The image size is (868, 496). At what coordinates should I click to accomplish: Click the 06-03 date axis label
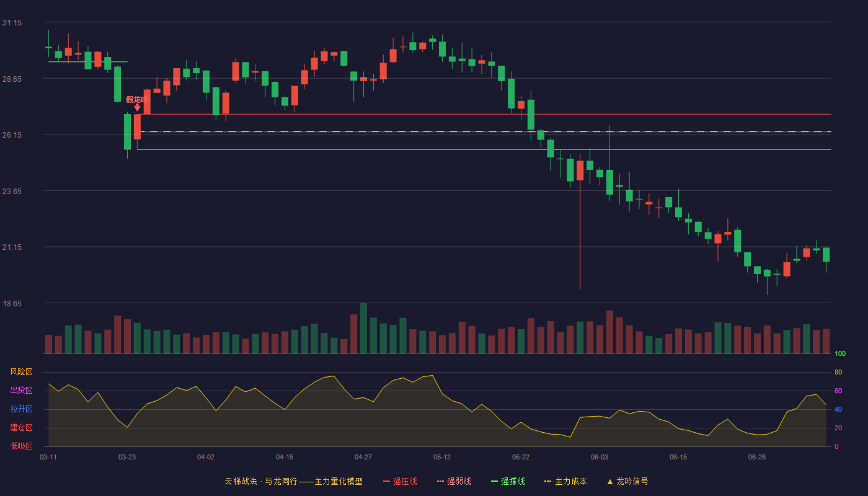click(x=600, y=457)
